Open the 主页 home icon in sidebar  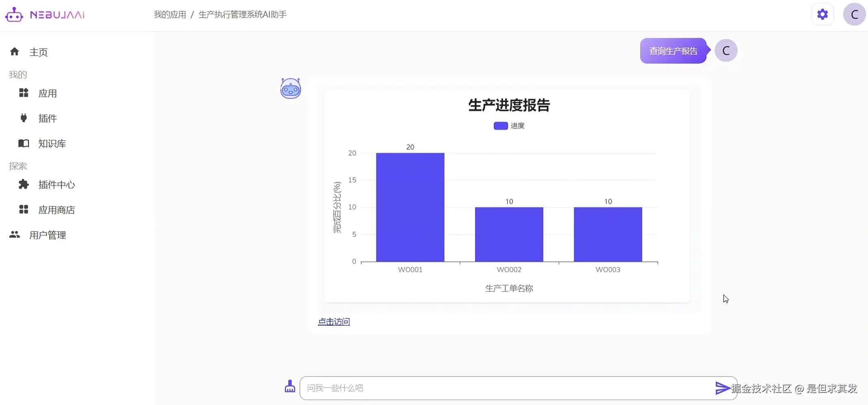[15, 51]
